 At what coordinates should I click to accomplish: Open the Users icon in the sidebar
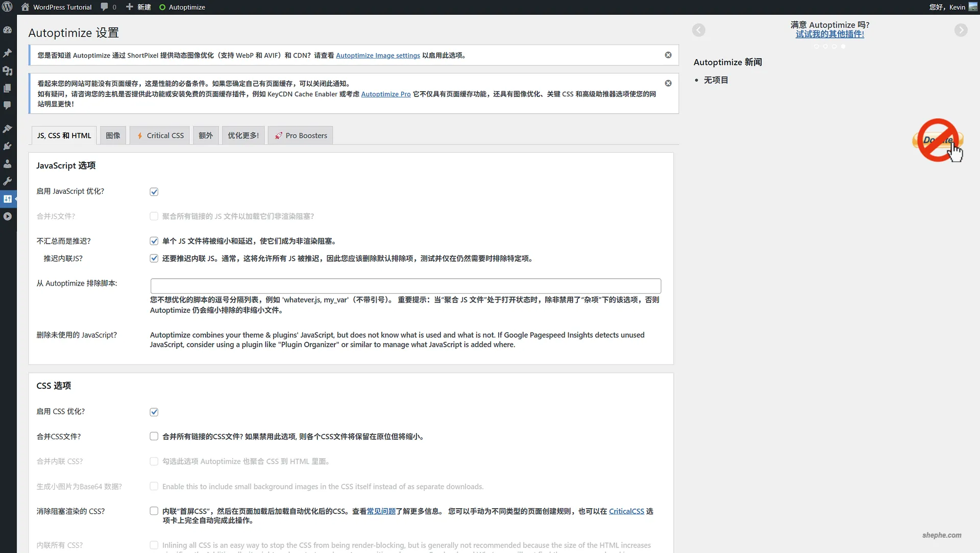tap(8, 164)
